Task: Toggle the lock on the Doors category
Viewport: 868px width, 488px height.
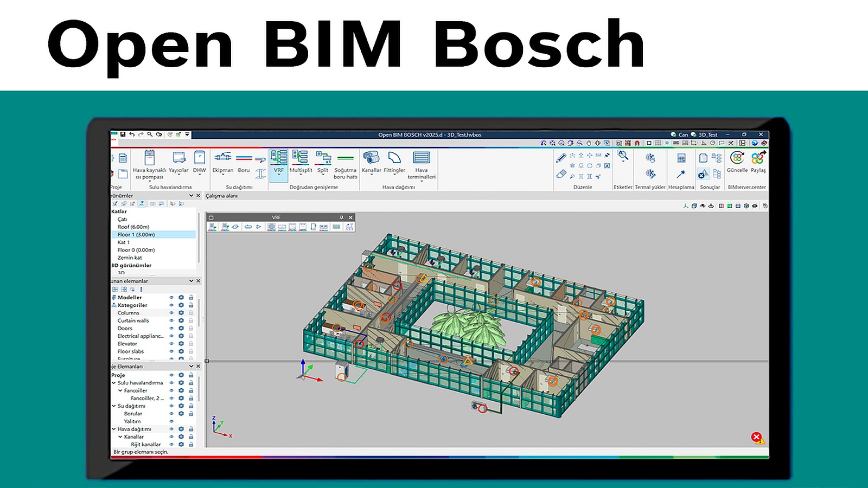Action: 191,329
